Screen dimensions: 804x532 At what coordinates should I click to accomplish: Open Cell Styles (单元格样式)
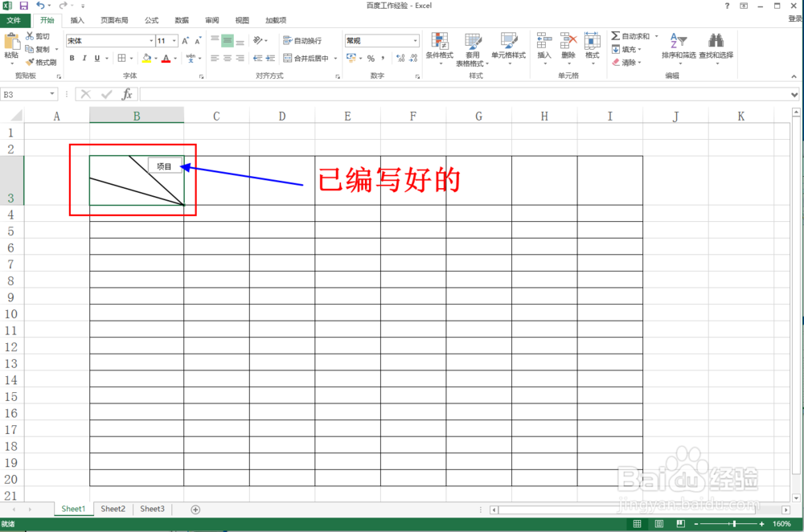coord(508,47)
